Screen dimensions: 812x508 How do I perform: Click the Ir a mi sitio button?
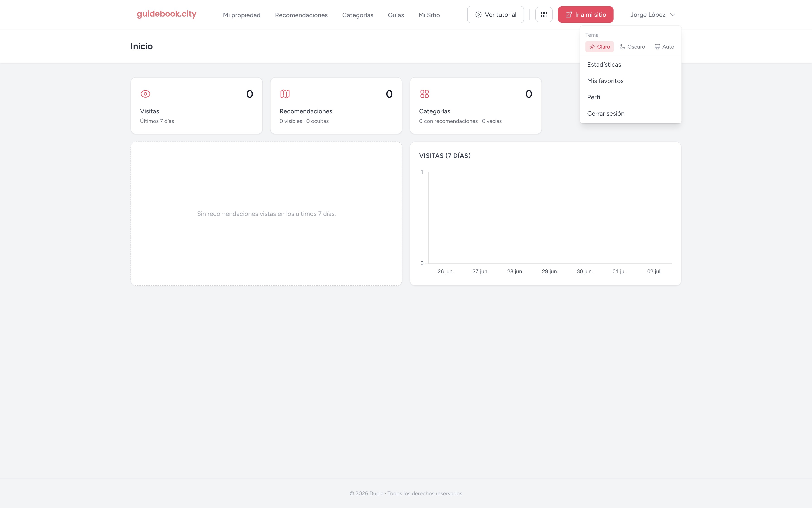585,15
